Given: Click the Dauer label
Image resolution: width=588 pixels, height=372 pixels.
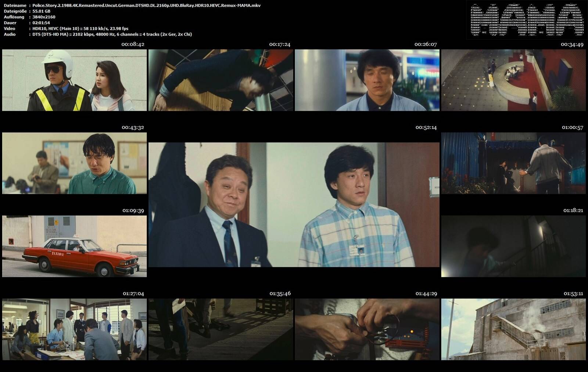Looking at the screenshot, I should 10,23.
